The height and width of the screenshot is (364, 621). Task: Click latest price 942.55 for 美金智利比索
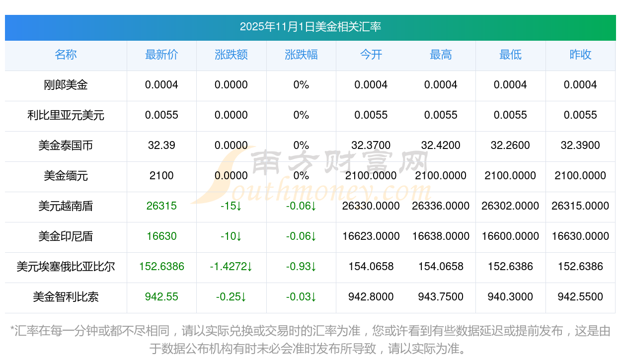(161, 297)
